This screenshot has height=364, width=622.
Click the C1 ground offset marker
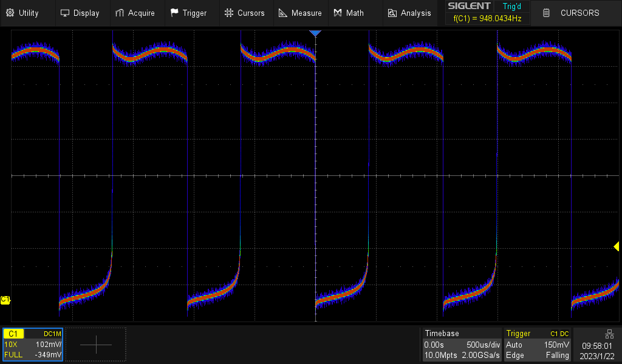tap(5, 300)
